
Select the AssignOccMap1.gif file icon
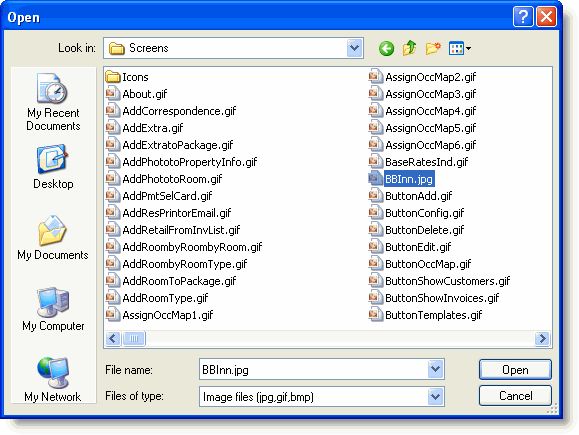pos(112,315)
